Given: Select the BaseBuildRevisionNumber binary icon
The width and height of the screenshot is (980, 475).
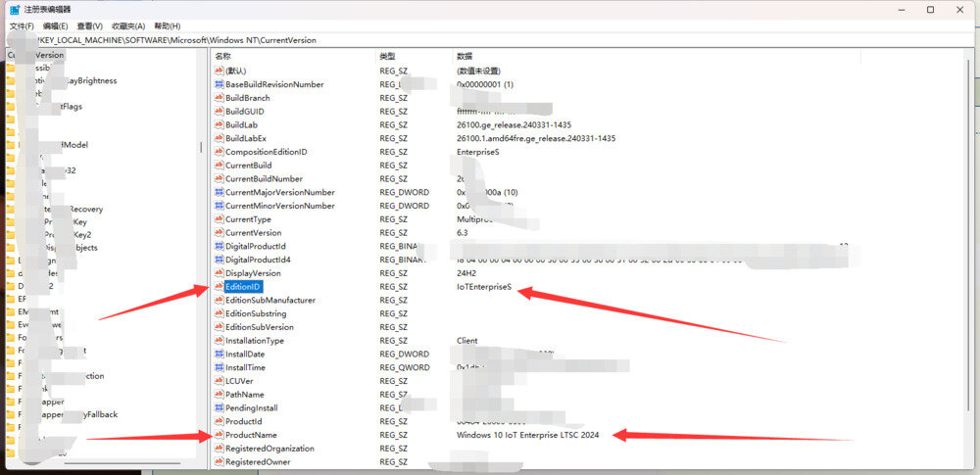Looking at the screenshot, I should (219, 84).
